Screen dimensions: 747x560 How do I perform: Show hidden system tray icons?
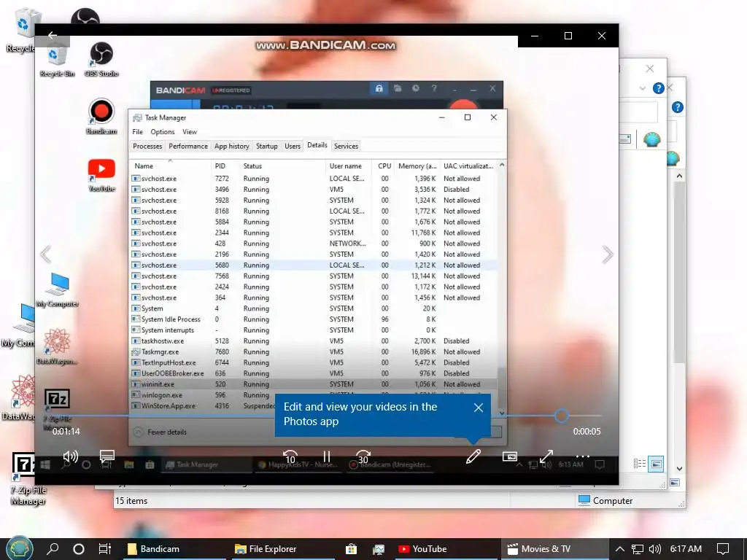(620, 549)
